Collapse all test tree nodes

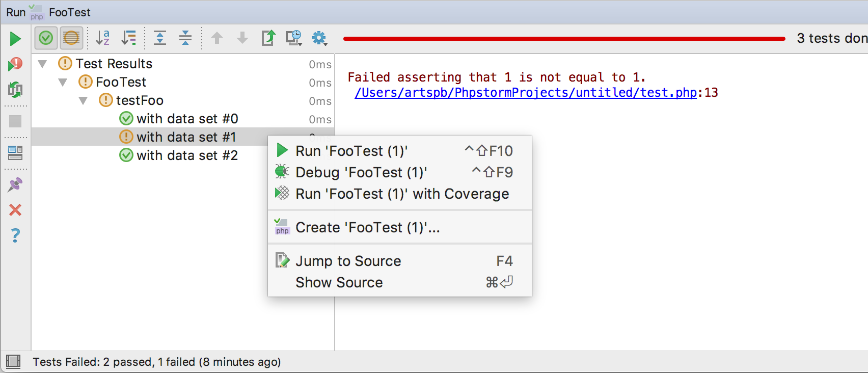[x=185, y=38]
